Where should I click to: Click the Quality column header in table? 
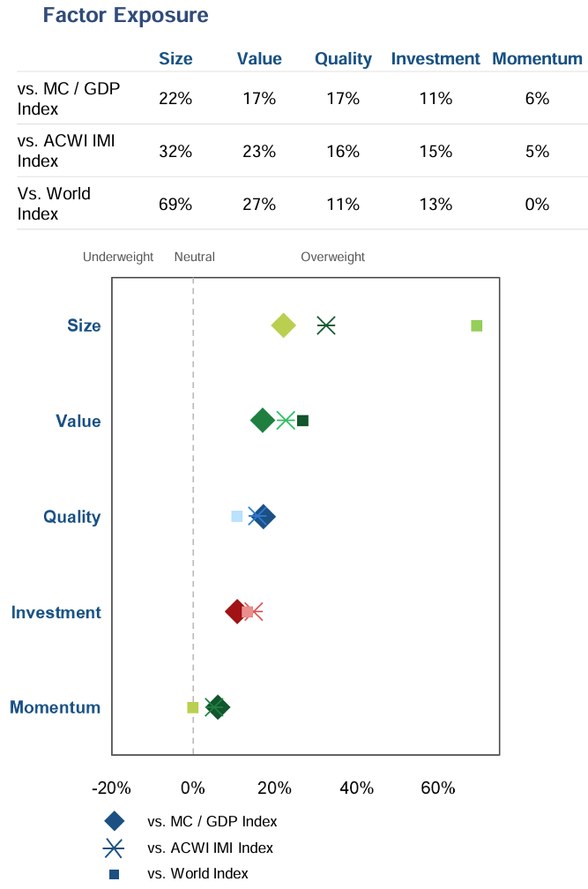(343, 59)
